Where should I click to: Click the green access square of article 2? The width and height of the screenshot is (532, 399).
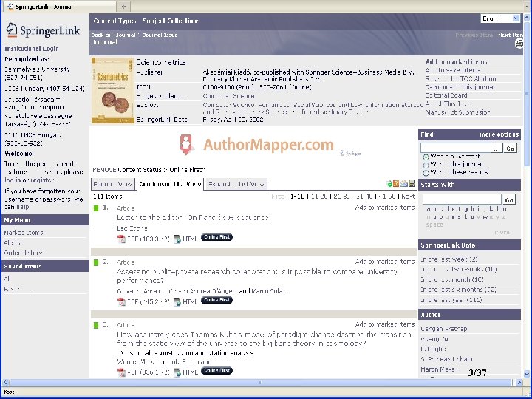pyautogui.click(x=96, y=262)
